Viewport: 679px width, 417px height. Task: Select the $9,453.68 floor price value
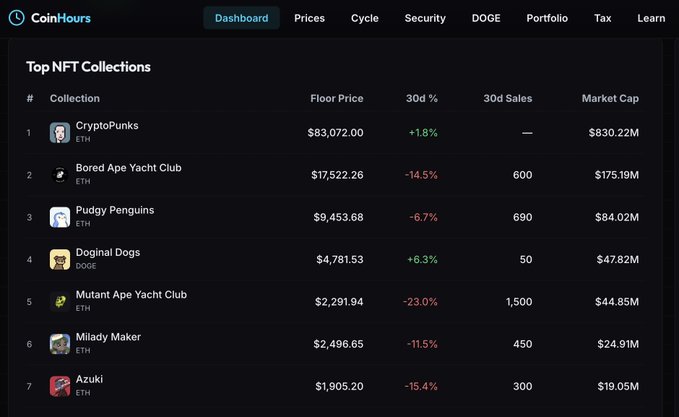click(338, 217)
